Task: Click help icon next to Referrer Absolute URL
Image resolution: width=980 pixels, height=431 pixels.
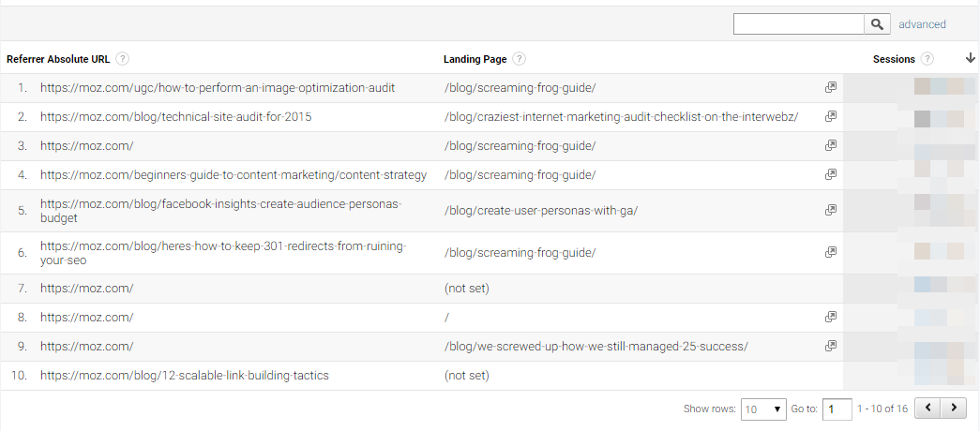Action: (x=122, y=59)
